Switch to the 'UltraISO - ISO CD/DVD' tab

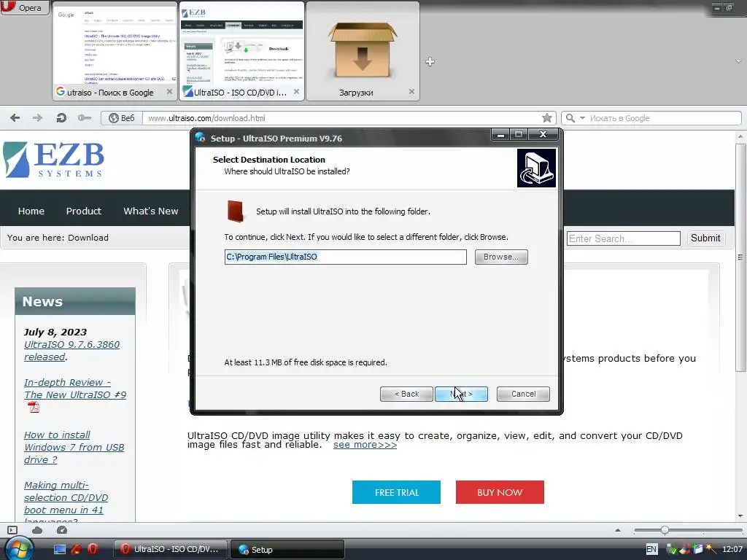[x=241, y=51]
